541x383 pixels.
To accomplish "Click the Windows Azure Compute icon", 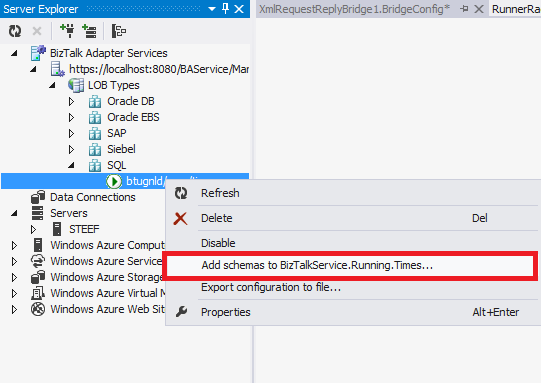I will coord(38,245).
